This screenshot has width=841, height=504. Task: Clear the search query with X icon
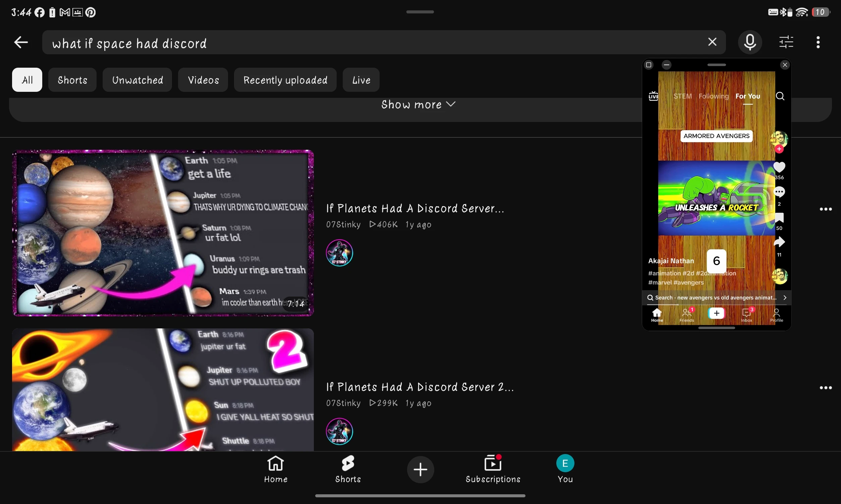tap(712, 42)
